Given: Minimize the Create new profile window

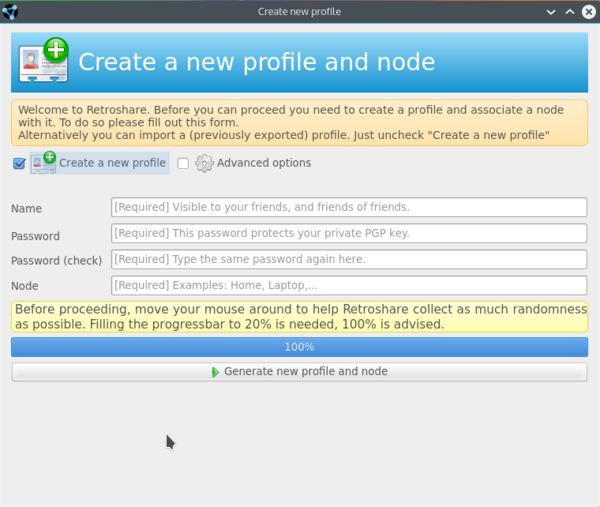Looking at the screenshot, I should pyautogui.click(x=553, y=12).
